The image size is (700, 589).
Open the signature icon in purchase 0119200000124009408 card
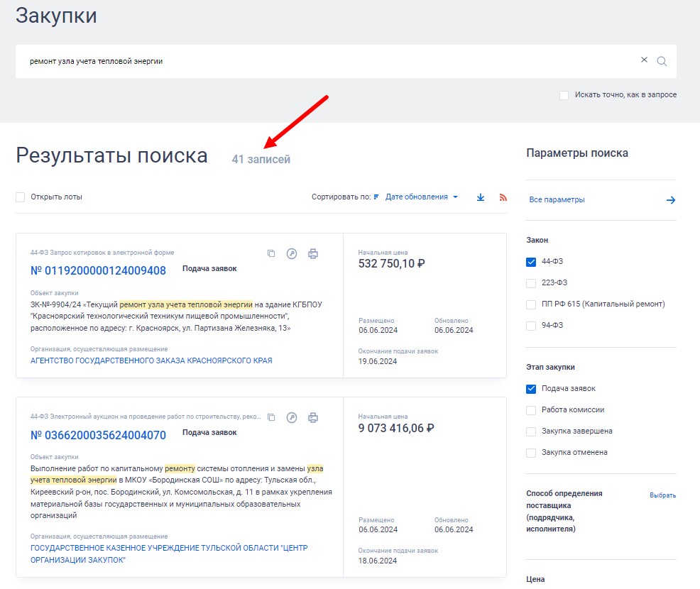pos(292,253)
